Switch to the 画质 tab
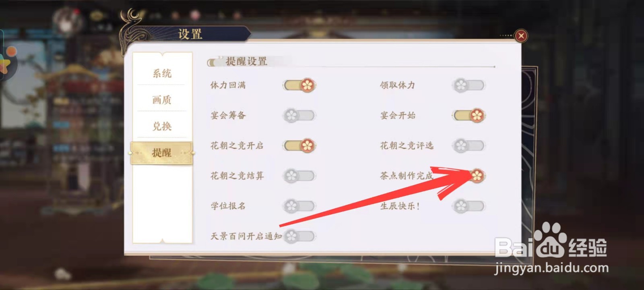 pos(162,99)
